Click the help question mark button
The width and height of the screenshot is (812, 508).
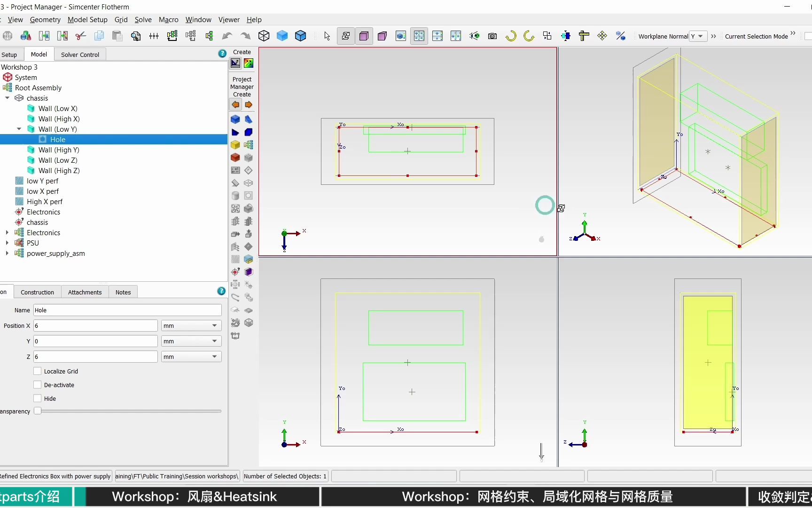pyautogui.click(x=221, y=53)
